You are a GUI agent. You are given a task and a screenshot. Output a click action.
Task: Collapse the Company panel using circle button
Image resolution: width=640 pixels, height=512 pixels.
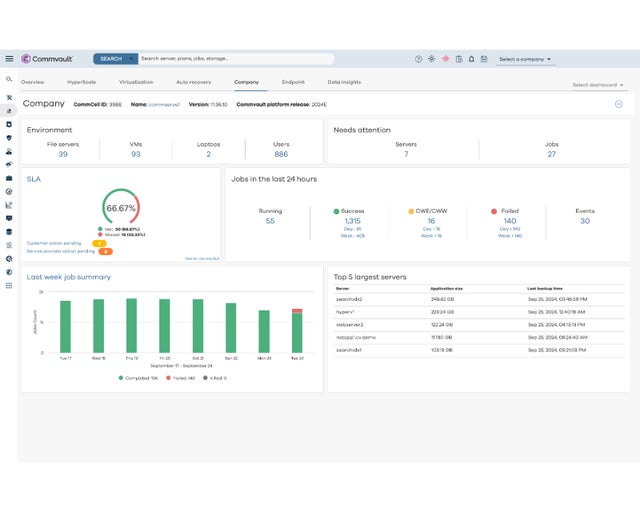click(x=619, y=104)
